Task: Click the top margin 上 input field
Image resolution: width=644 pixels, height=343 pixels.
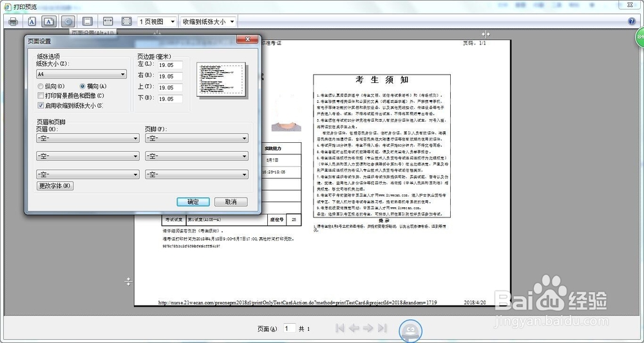Action: [x=170, y=88]
